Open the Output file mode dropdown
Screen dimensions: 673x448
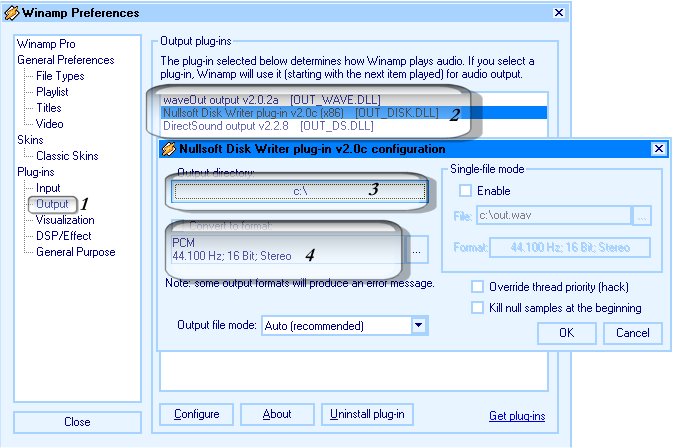418,325
